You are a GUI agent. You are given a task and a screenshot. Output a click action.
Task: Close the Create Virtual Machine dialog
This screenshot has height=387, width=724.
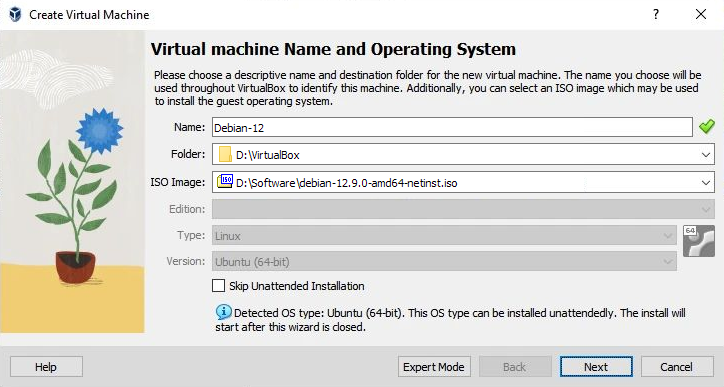pyautogui.click(x=701, y=14)
